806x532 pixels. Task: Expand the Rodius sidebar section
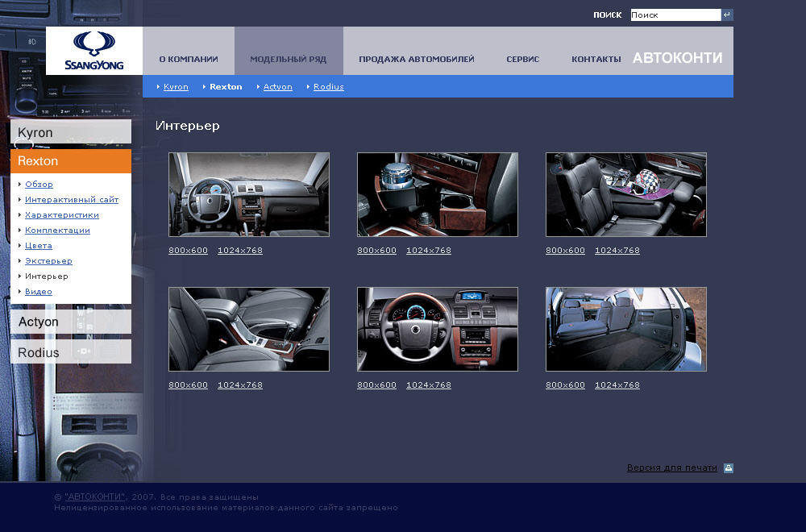pyautogui.click(x=71, y=352)
